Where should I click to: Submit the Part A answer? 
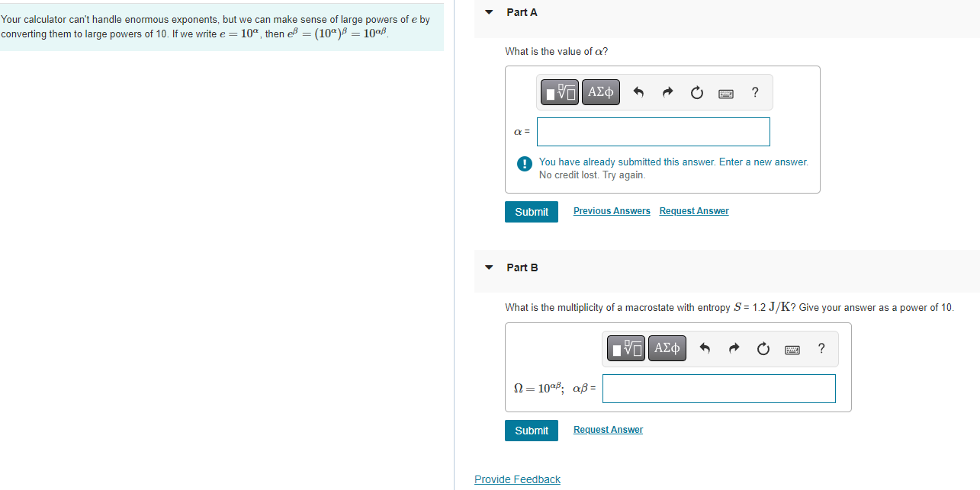tap(532, 212)
